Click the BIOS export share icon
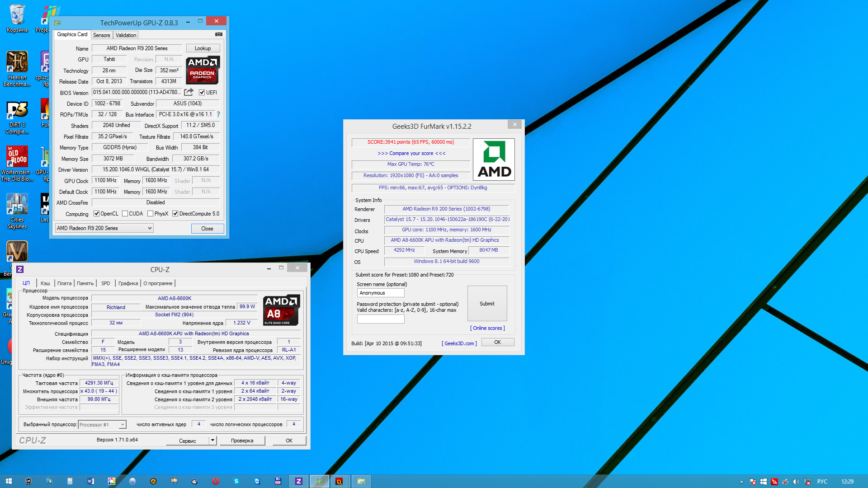The height and width of the screenshot is (488, 868). coord(189,92)
